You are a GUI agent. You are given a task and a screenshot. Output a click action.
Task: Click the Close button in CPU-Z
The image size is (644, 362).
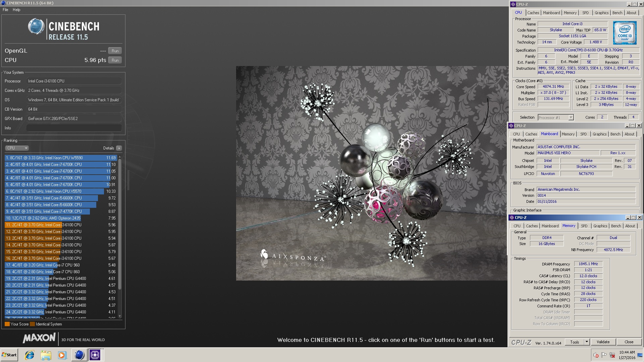tap(629, 342)
